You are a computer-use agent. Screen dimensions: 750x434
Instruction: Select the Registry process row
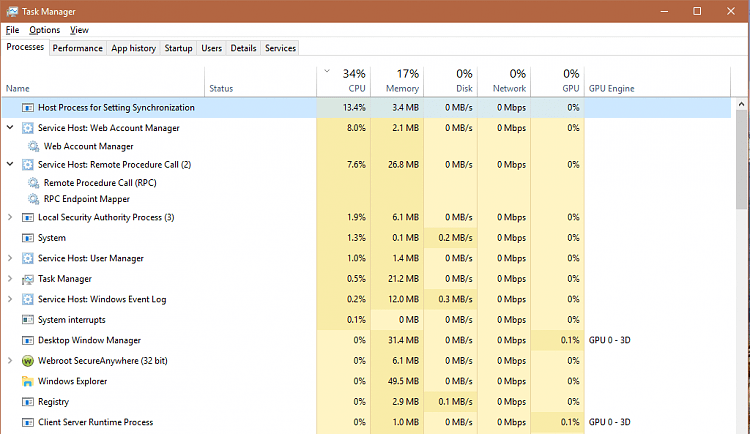coord(366,402)
